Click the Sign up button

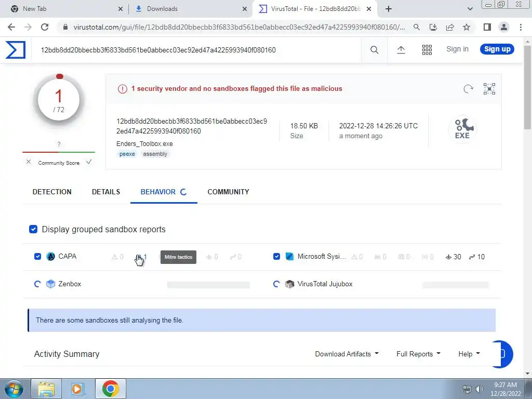[497, 49]
